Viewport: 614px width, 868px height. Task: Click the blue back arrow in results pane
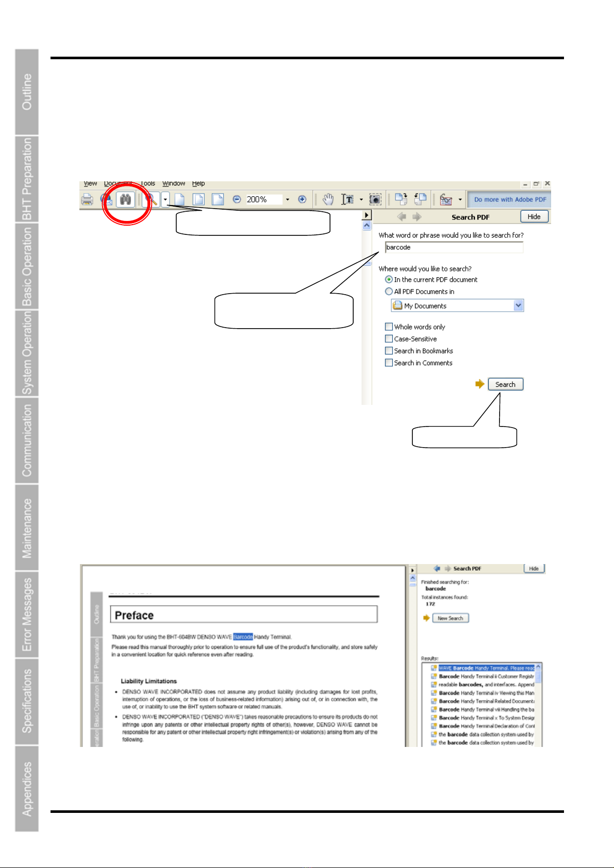click(x=437, y=568)
